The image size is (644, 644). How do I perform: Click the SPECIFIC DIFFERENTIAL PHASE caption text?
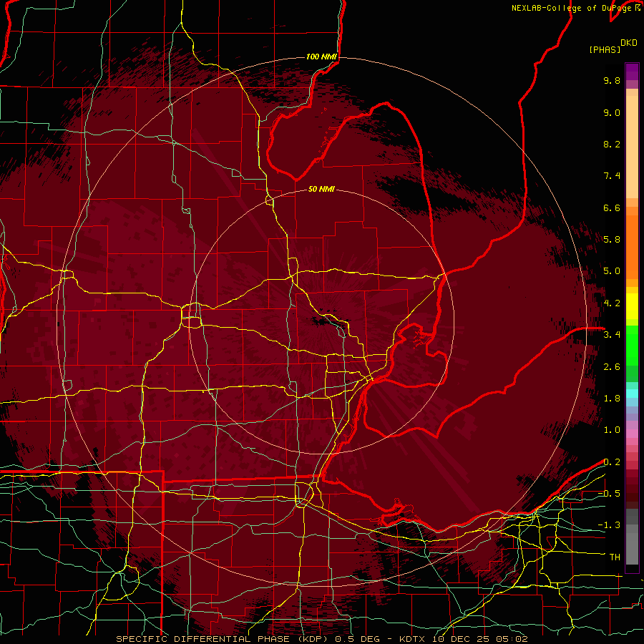[x=205, y=639]
